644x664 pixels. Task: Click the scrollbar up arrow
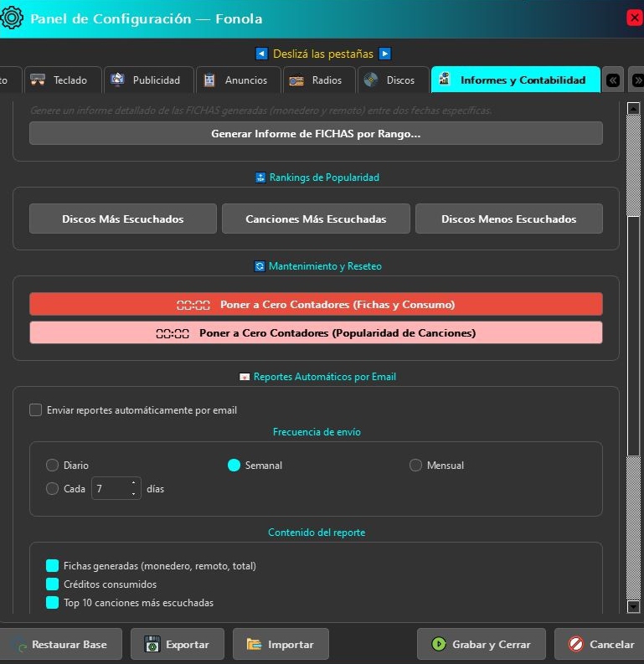pyautogui.click(x=633, y=108)
